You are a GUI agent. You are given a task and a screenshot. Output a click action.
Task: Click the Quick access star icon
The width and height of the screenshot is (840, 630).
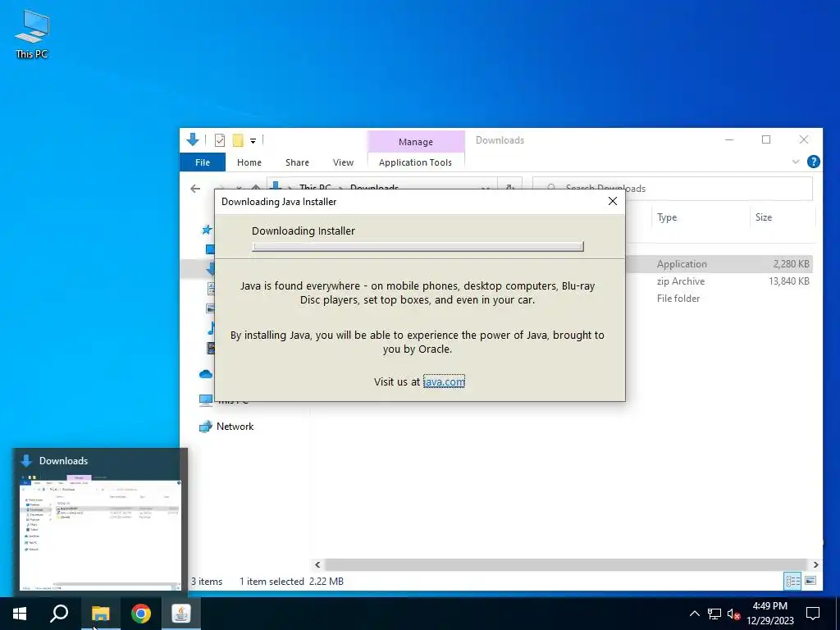click(207, 230)
